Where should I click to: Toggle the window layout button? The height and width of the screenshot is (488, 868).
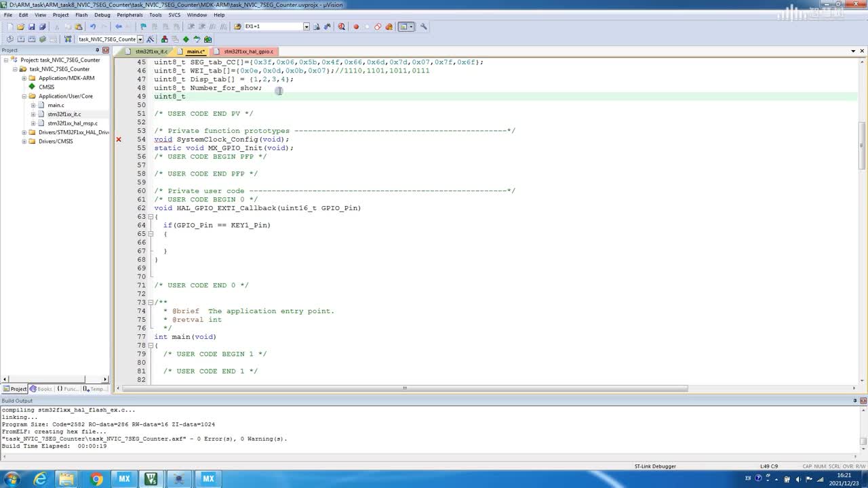(x=403, y=26)
